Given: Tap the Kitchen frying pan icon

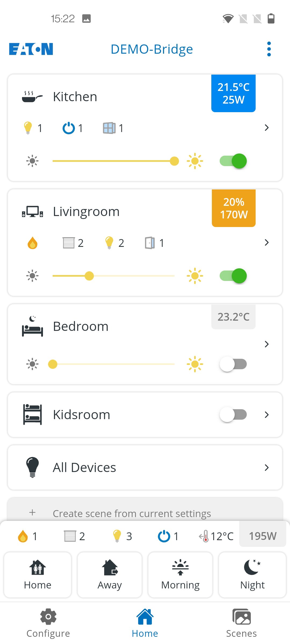Looking at the screenshot, I should 32,97.
